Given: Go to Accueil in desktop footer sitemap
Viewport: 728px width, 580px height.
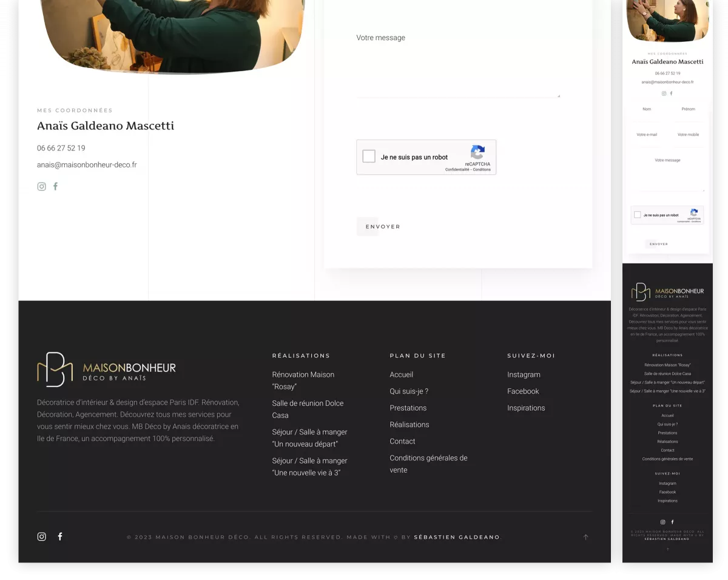Looking at the screenshot, I should pos(401,374).
